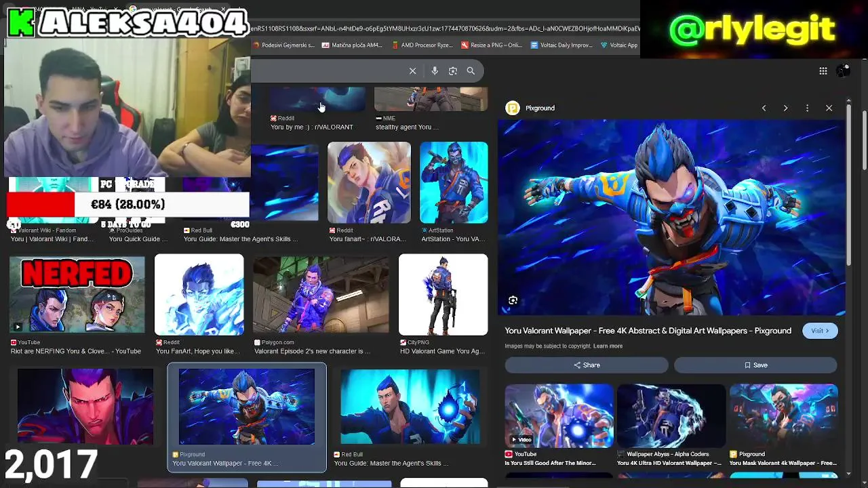
Task: Share the Yoru wallpaper image
Action: [587, 365]
